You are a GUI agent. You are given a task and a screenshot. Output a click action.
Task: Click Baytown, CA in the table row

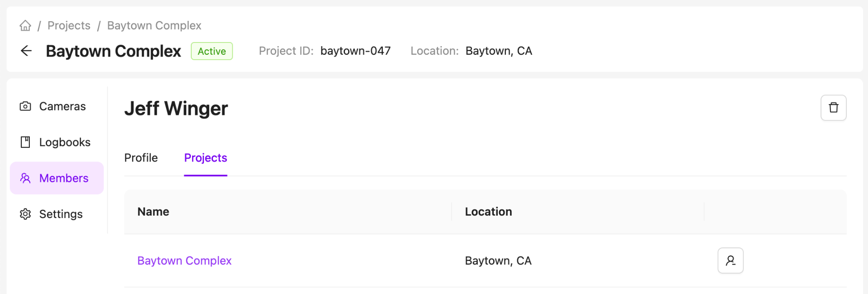point(498,261)
